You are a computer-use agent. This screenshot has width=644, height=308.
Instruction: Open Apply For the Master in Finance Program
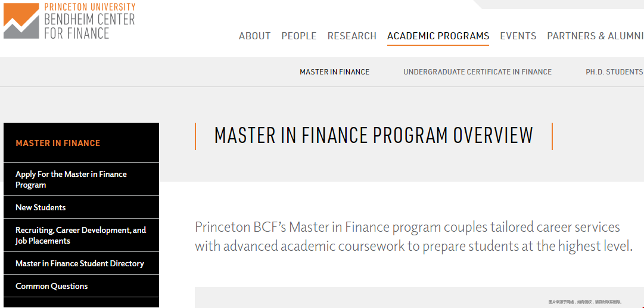(x=82, y=179)
